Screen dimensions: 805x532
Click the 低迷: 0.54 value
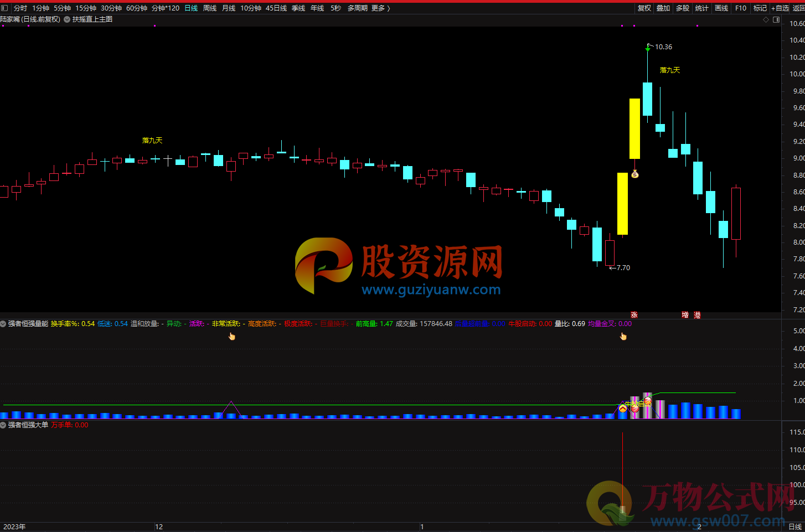pos(113,324)
